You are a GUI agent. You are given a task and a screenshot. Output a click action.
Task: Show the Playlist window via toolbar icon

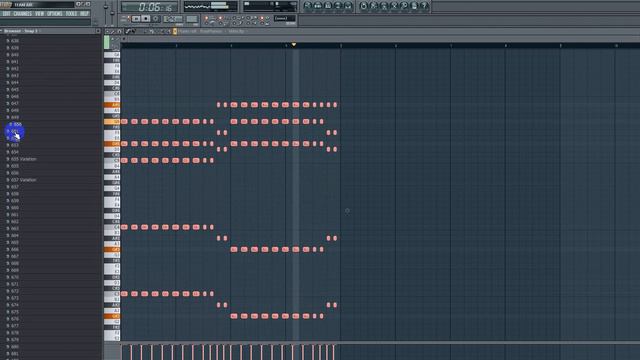click(308, 6)
